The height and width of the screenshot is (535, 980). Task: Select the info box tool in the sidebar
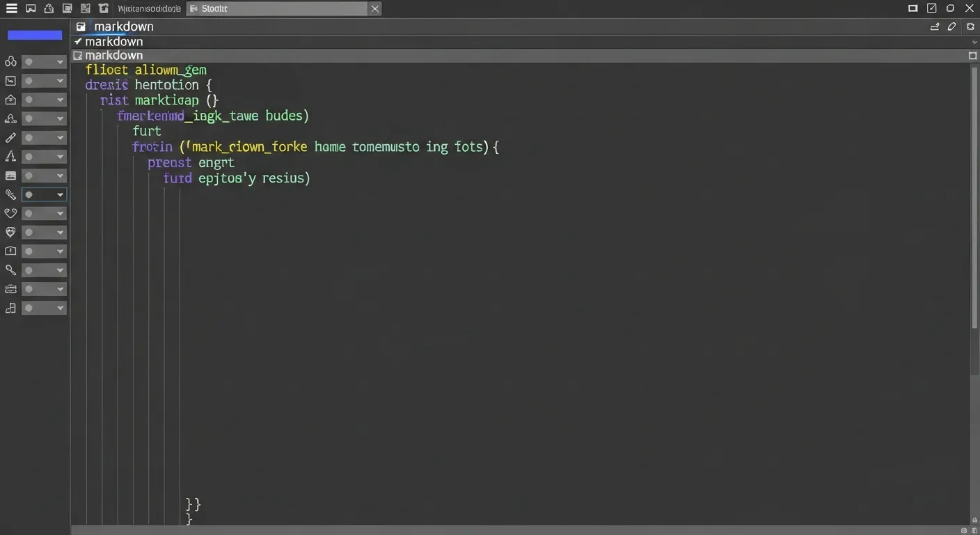10,251
